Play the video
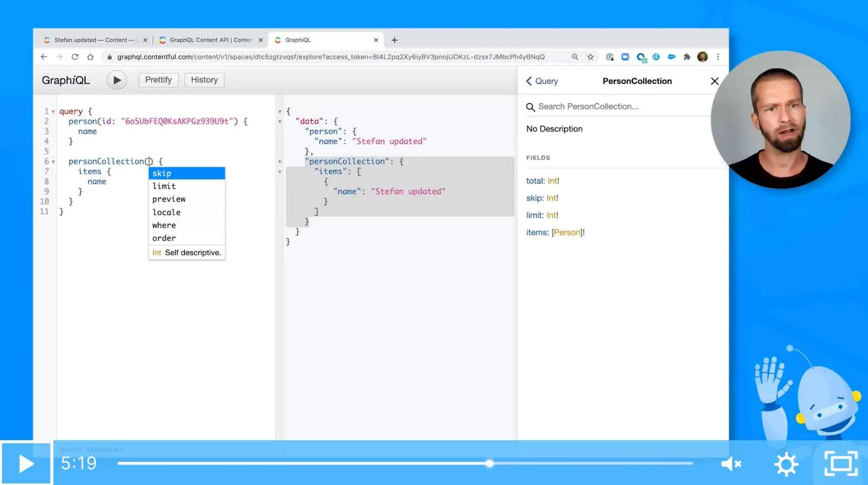Screen dimensions: 868x485 tap(26, 463)
